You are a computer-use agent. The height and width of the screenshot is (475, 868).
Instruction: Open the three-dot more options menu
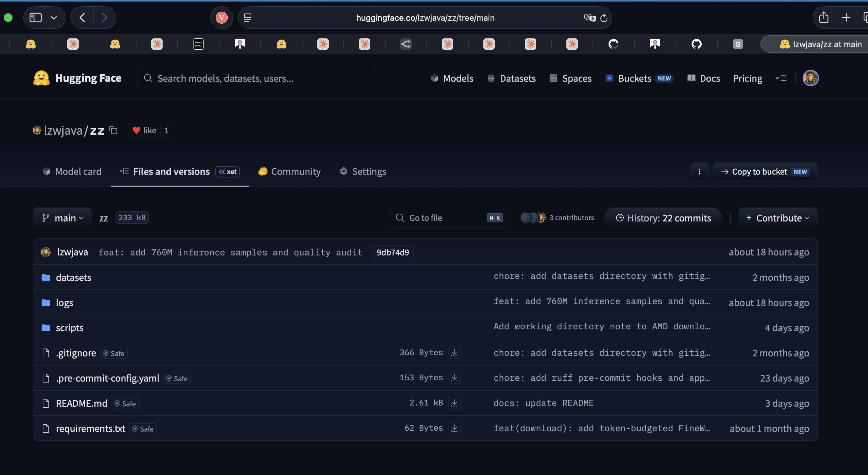[x=699, y=171]
